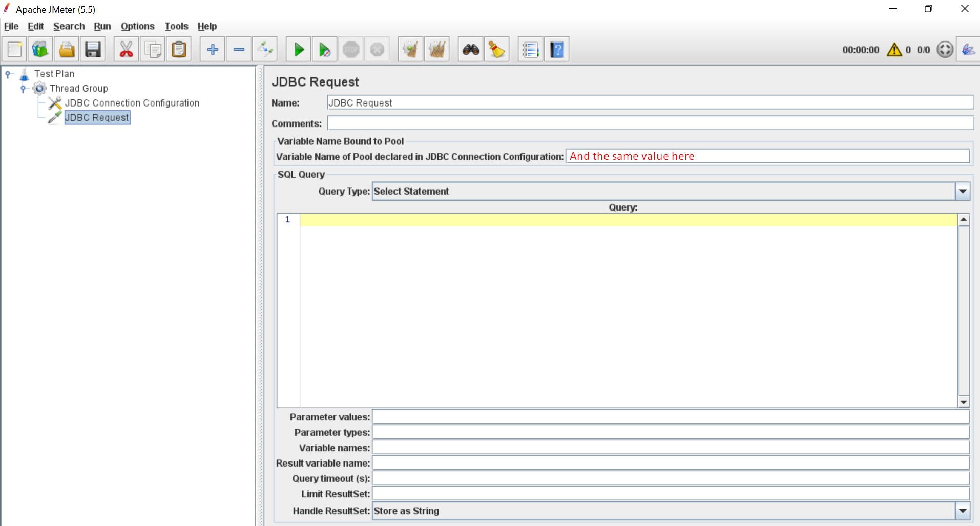Collapse the Thread Group tree node

23,89
